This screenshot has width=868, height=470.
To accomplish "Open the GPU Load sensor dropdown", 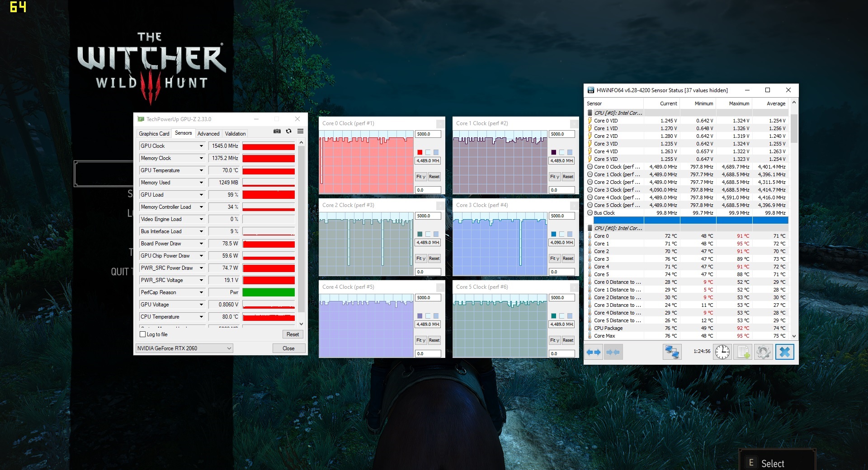I will (x=202, y=195).
